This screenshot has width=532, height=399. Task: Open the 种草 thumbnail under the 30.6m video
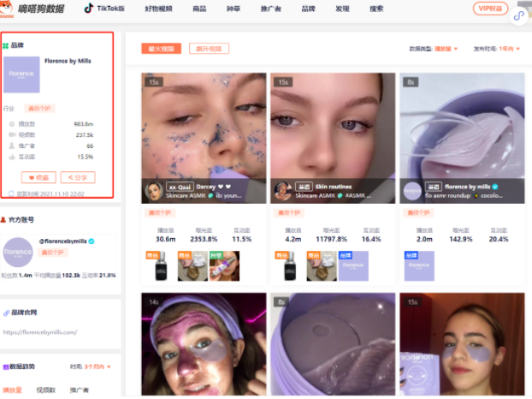224,266
